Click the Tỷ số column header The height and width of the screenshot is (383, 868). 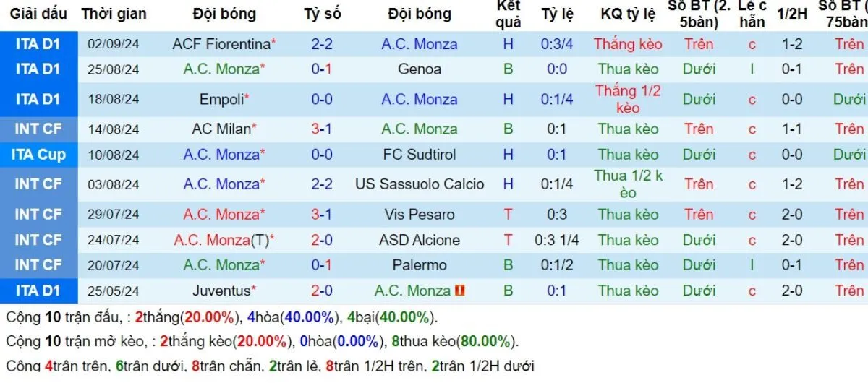[x=322, y=14]
